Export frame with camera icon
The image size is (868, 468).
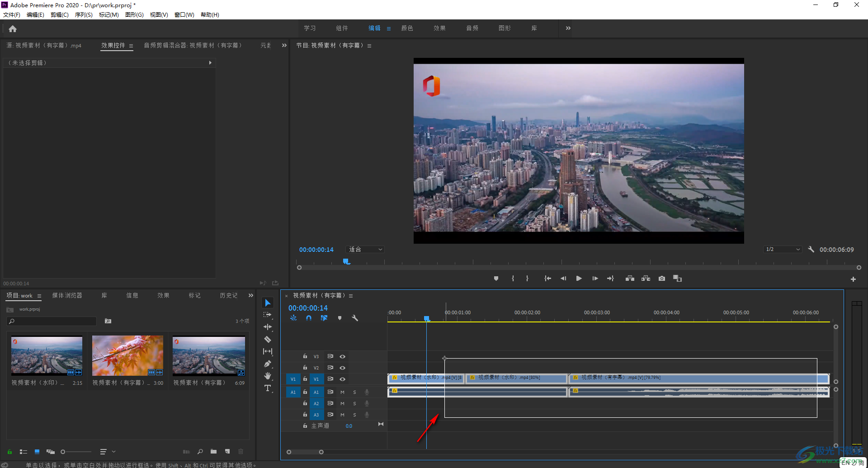[x=662, y=279]
